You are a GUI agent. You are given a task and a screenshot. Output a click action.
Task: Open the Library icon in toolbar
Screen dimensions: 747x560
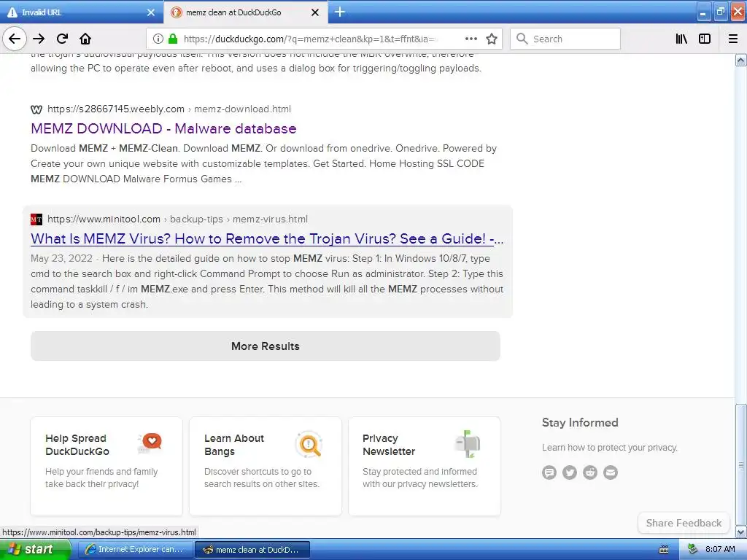coord(681,39)
